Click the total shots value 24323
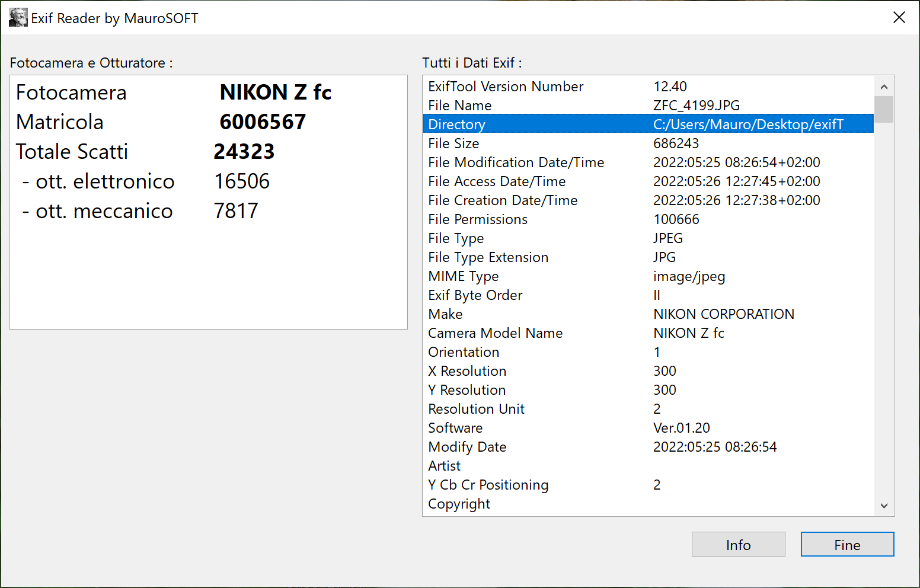The image size is (920, 588). [244, 152]
